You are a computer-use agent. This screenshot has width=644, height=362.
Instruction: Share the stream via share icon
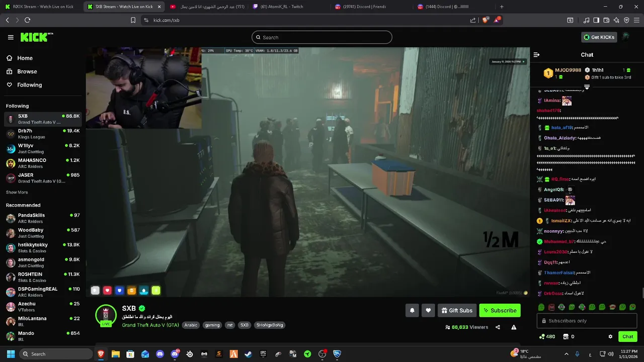coord(498,327)
